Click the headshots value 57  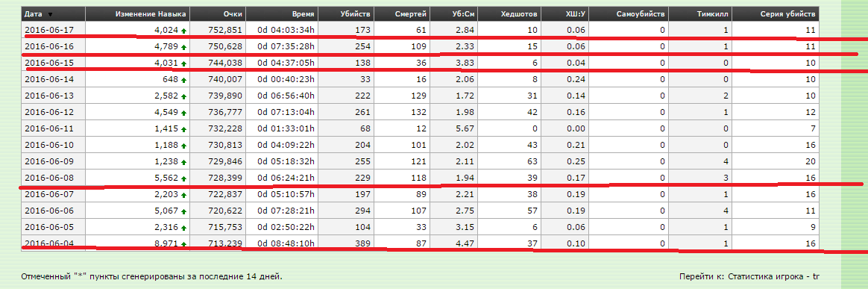pyautogui.click(x=532, y=211)
